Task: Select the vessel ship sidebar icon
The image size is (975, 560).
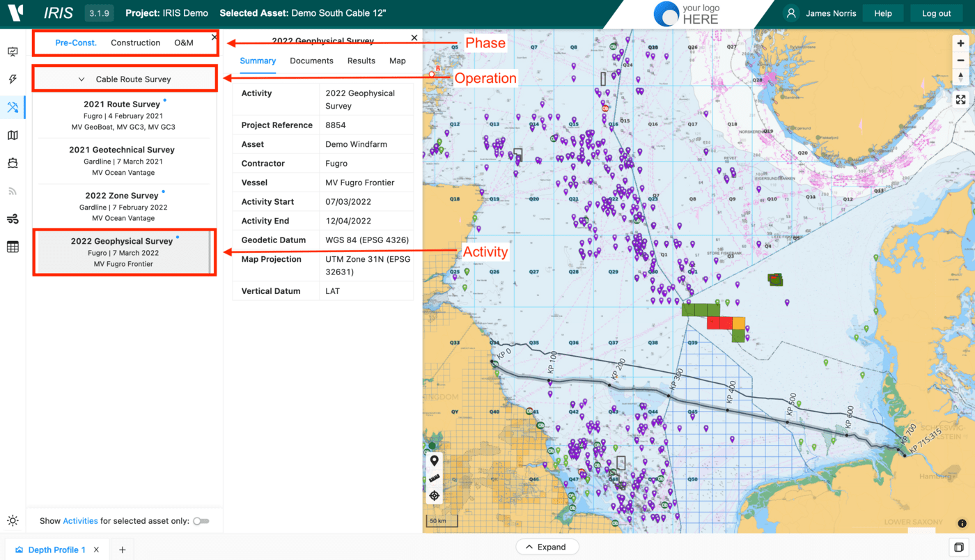Action: point(13,163)
